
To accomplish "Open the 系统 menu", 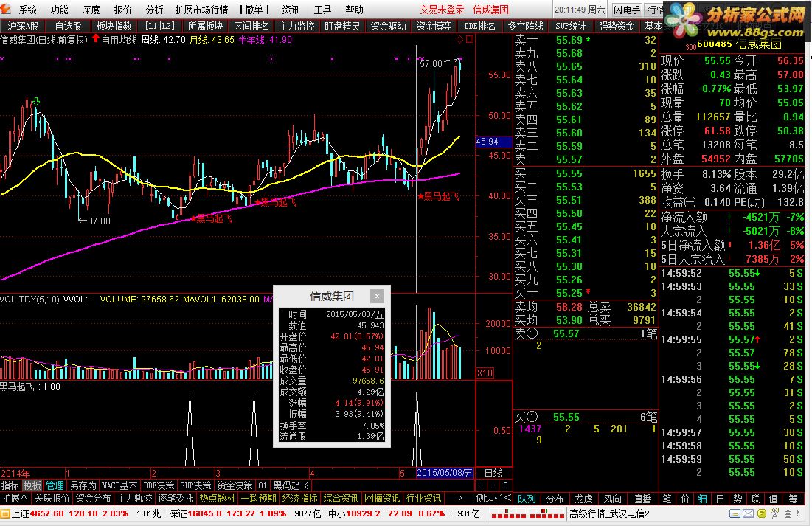I will [x=27, y=10].
